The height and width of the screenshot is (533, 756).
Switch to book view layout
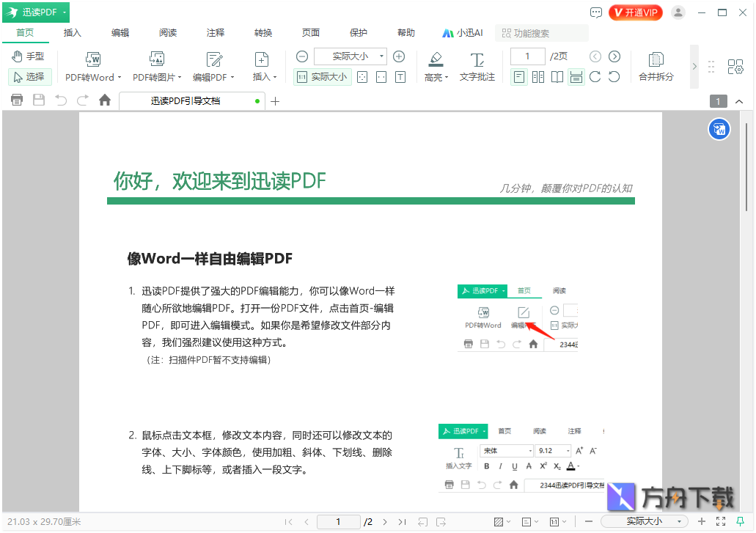click(x=557, y=77)
